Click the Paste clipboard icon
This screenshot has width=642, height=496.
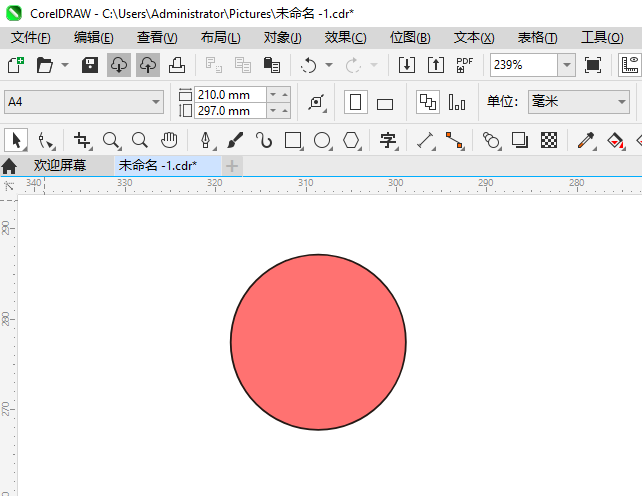tap(271, 65)
